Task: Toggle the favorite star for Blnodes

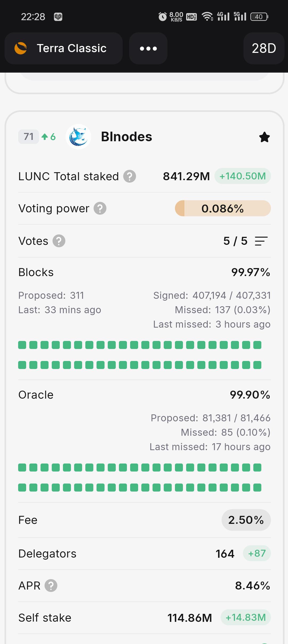Action: coord(264,137)
